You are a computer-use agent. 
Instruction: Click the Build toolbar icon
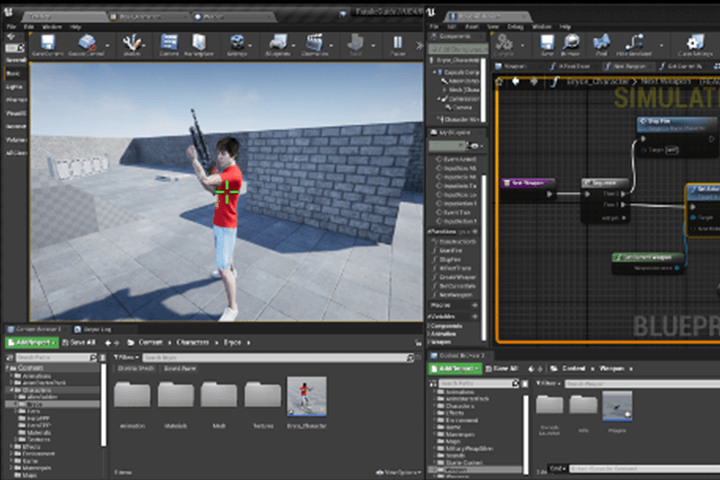(x=355, y=45)
